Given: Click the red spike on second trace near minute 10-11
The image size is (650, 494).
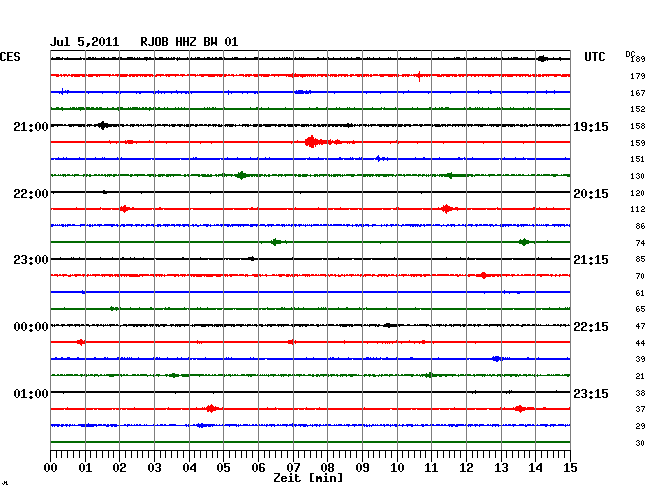Looking at the screenshot, I should [x=419, y=76].
